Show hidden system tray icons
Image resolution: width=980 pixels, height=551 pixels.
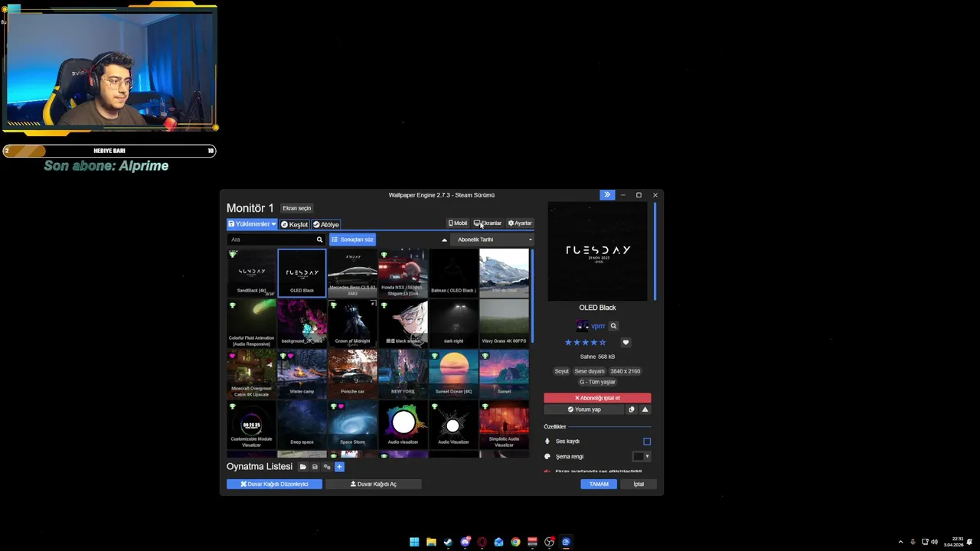pos(900,542)
